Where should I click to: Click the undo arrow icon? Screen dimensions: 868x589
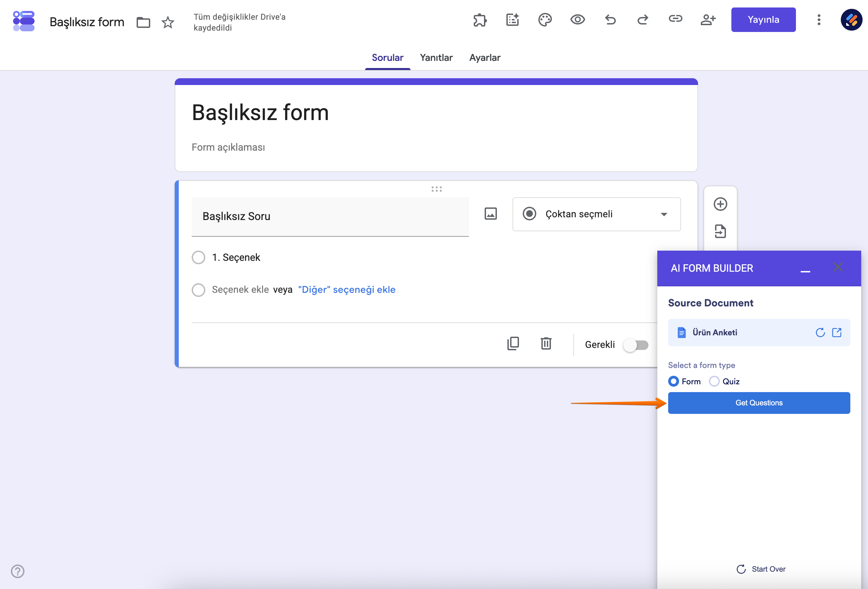[x=610, y=20]
